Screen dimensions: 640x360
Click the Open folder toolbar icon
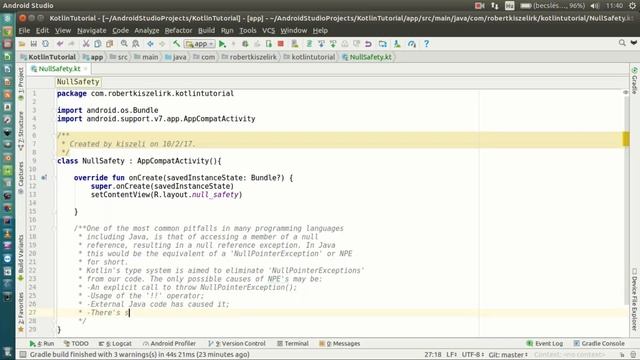point(22,44)
